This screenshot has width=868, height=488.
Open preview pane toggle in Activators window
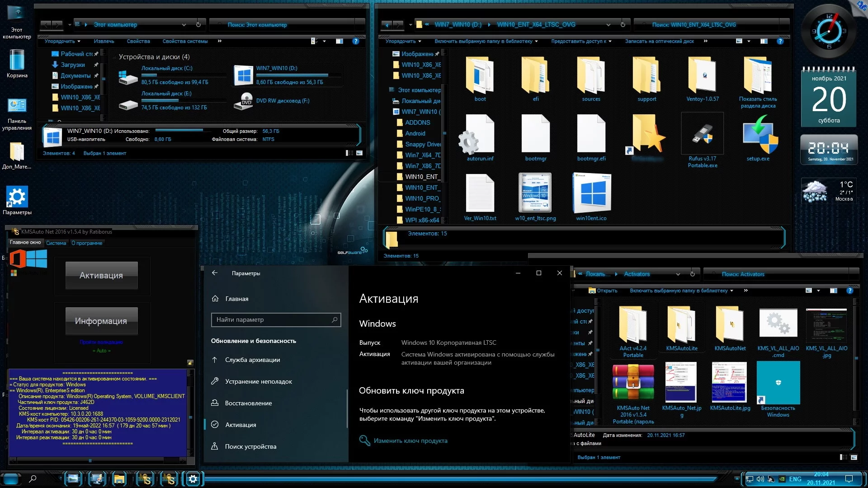point(834,291)
